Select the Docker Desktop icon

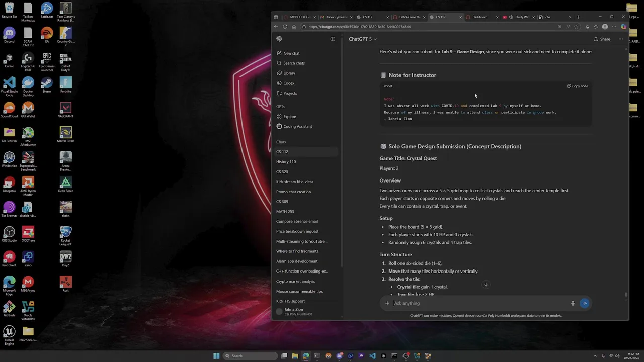[28, 87]
